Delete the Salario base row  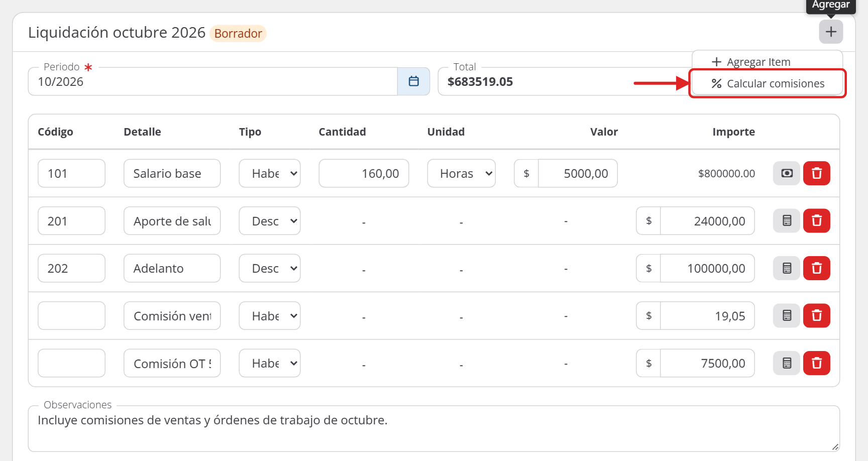click(816, 173)
